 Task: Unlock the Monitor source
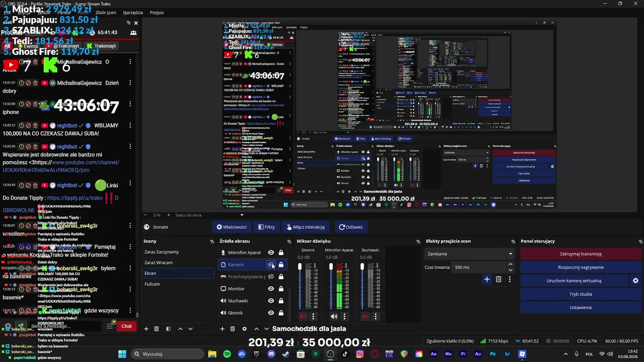point(281,289)
